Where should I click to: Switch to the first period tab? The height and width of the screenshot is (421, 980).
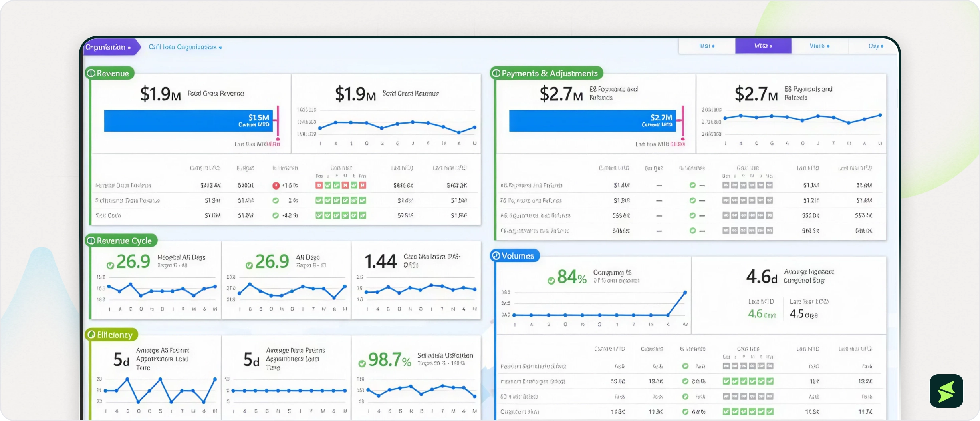pyautogui.click(x=707, y=46)
